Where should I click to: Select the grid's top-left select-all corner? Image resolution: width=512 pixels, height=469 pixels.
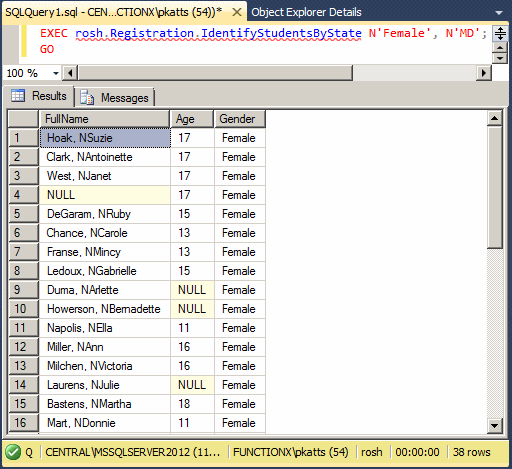click(x=23, y=119)
